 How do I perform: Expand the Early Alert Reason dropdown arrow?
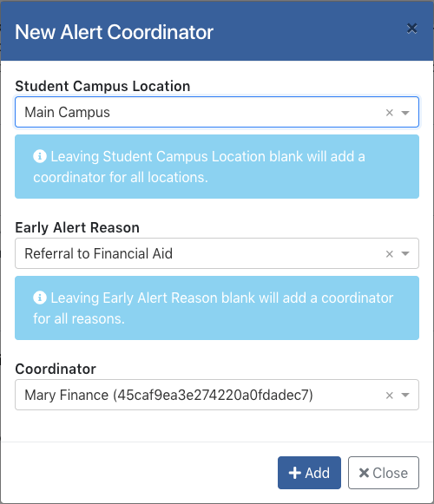[x=405, y=254]
